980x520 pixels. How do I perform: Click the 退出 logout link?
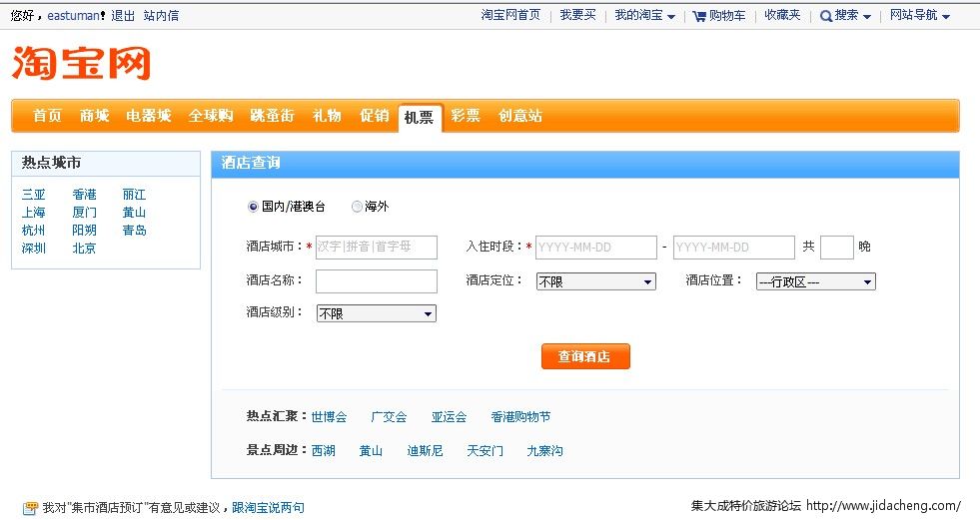point(123,16)
